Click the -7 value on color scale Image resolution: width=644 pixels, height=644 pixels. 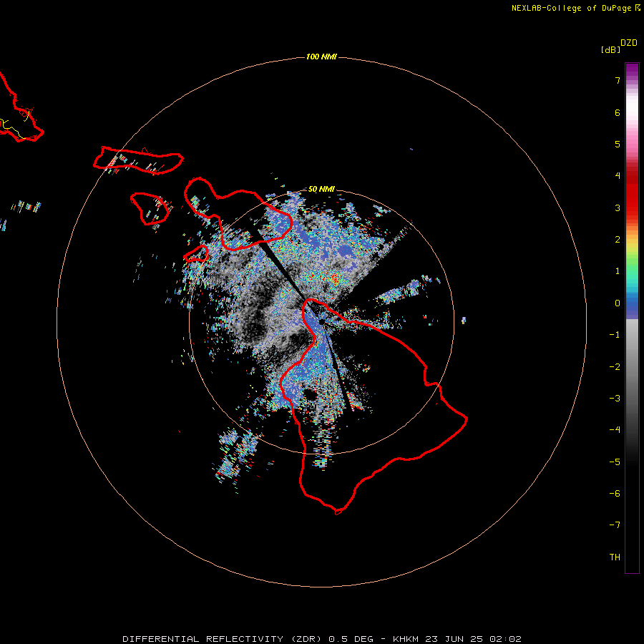tap(615, 525)
